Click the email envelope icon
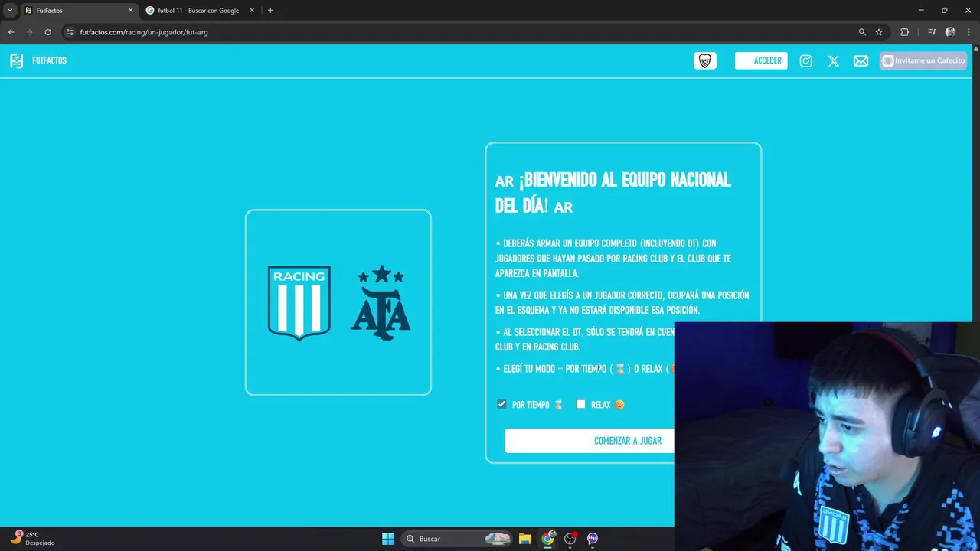 pyautogui.click(x=861, y=61)
